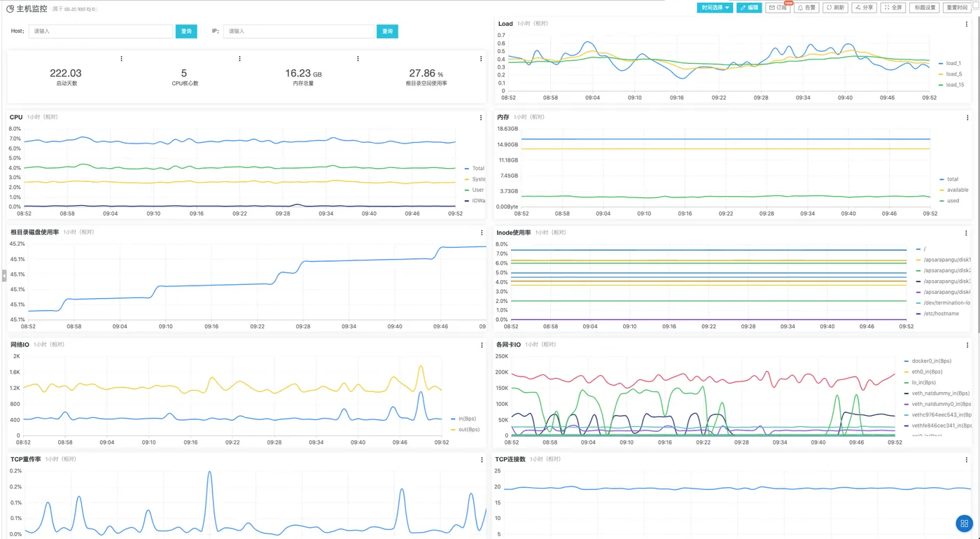The image size is (980, 539).
Task: Click the 27.86 % root usage value
Action: coord(426,73)
